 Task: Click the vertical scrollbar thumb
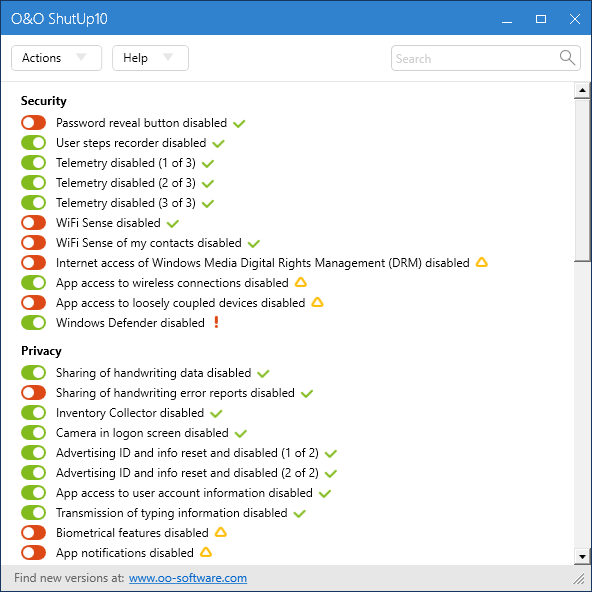(582, 180)
